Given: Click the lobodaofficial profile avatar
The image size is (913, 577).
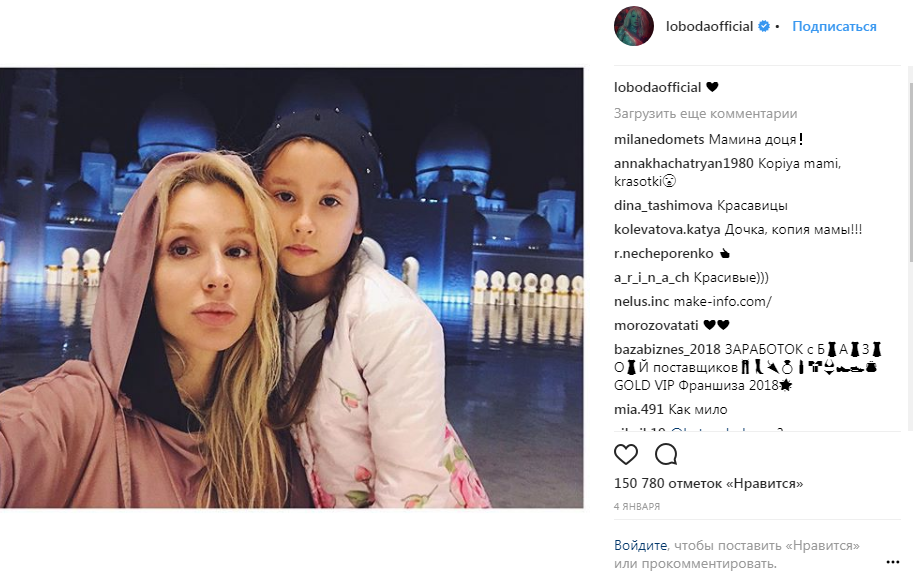Looking at the screenshot, I should [634, 26].
